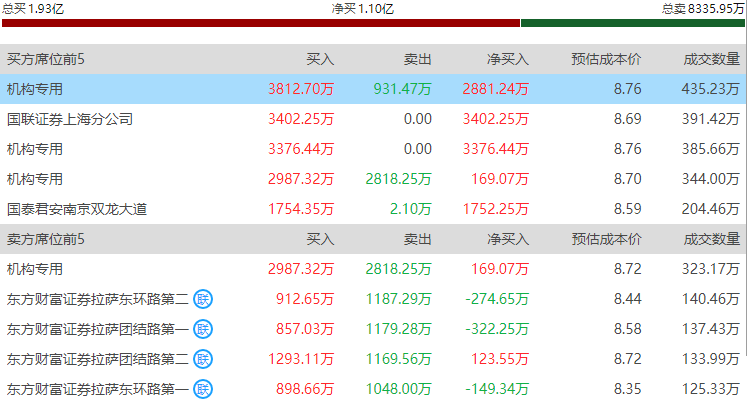The height and width of the screenshot is (401, 747).
Task: Click the 857.03万 buy value
Action: tap(305, 329)
